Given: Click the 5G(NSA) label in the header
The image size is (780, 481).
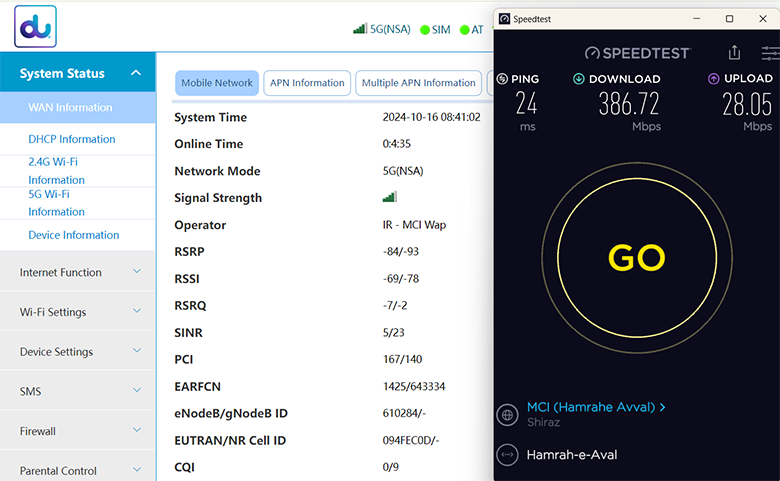Looking at the screenshot, I should pos(390,29).
